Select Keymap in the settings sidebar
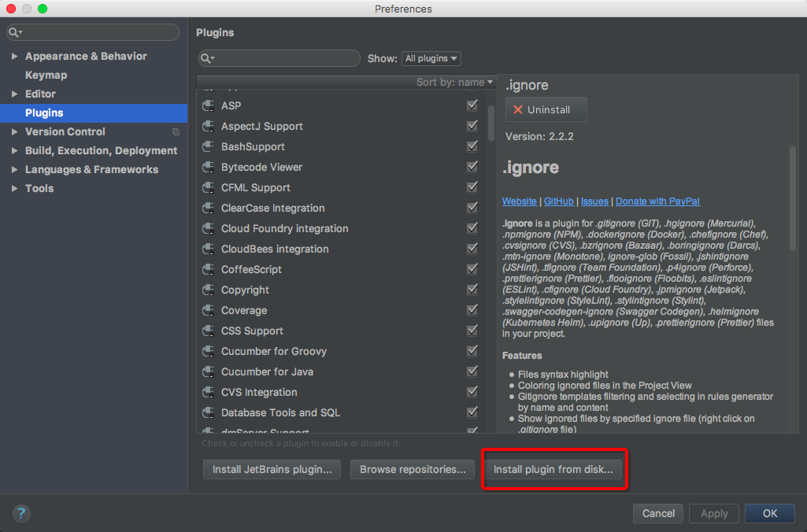This screenshot has height=532, width=807. 46,75
